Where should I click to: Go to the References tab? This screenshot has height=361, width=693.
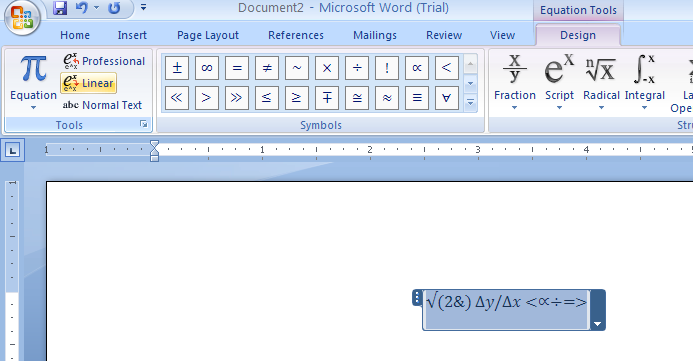[x=296, y=35]
